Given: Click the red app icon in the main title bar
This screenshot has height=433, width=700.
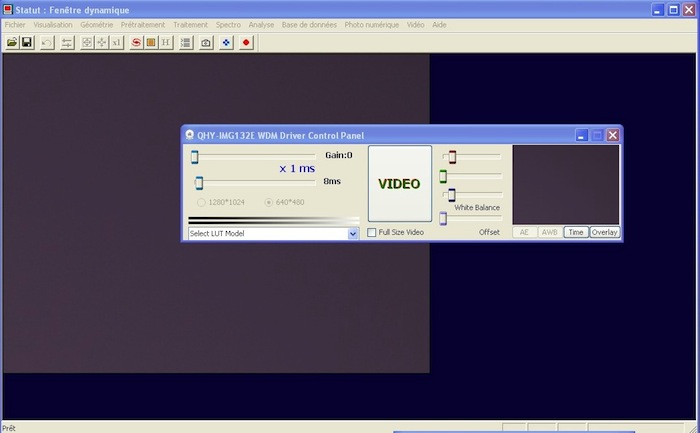Looking at the screenshot, I should (x=8, y=9).
